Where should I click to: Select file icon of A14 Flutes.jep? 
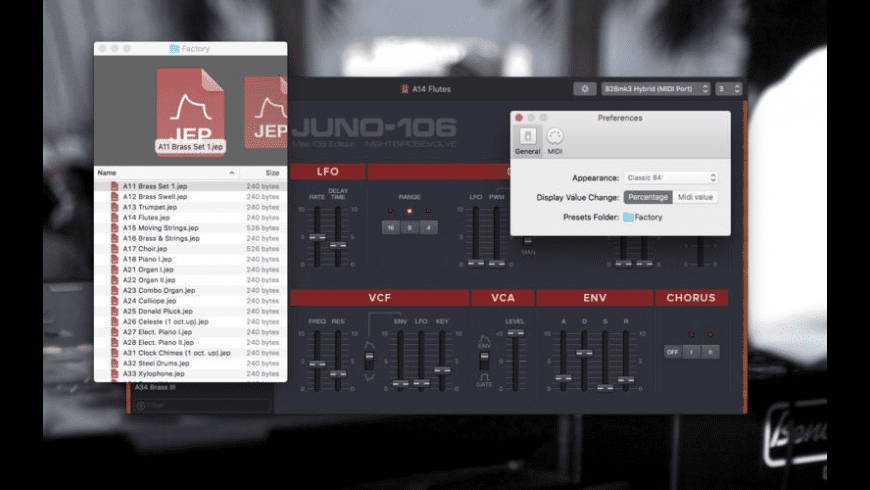[115, 218]
